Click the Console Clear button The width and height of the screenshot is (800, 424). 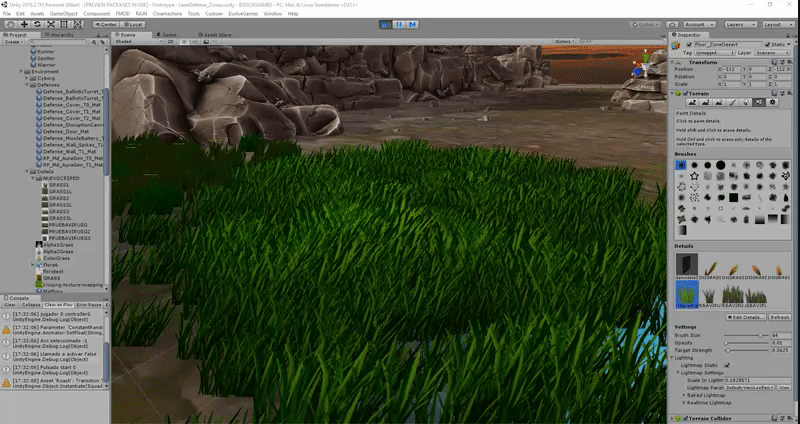(10, 305)
